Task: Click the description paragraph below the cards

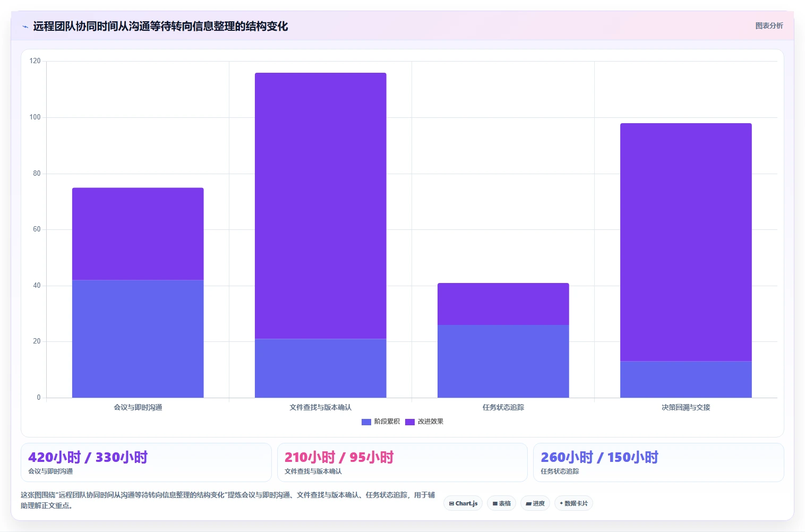Action: click(x=228, y=500)
